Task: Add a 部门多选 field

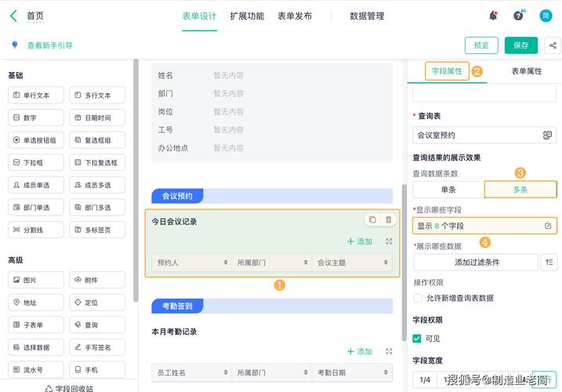Action: (x=97, y=207)
